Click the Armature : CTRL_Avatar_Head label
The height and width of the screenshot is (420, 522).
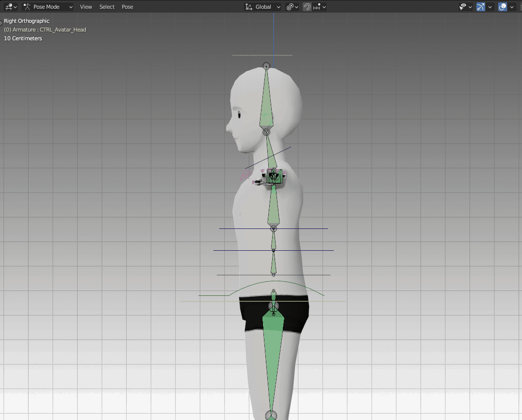coord(45,30)
